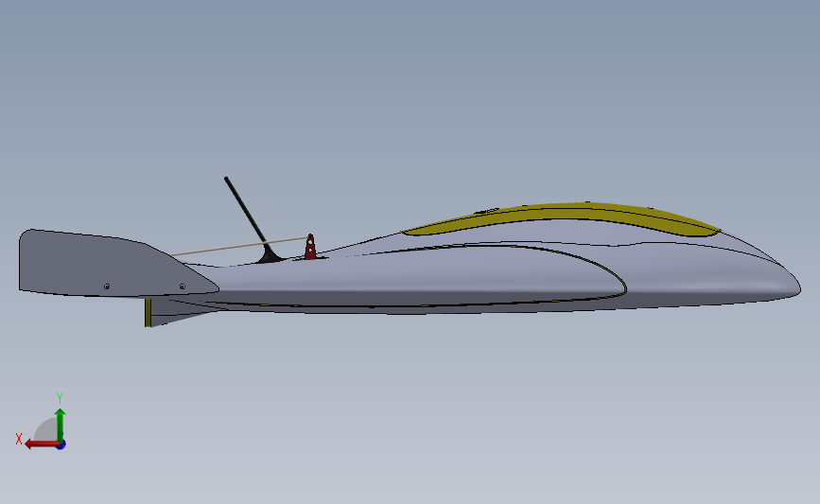The width and height of the screenshot is (820, 504).
Task: Select the thin rod linking tail and red bracket
Action: click(238, 246)
